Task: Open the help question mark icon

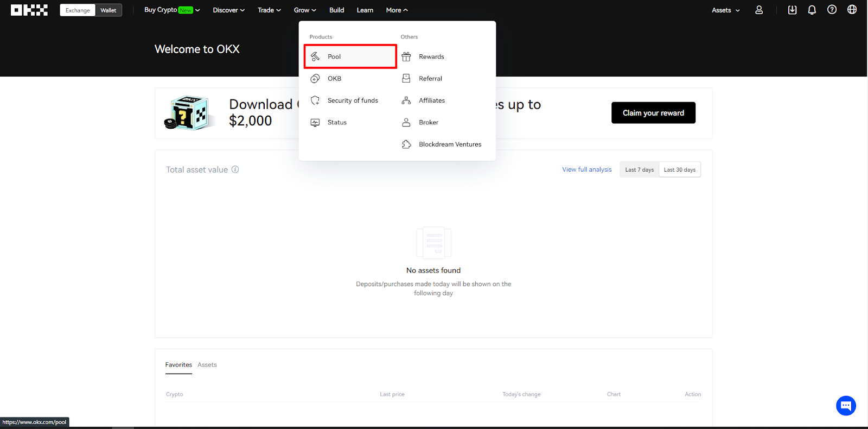Action: (x=832, y=10)
